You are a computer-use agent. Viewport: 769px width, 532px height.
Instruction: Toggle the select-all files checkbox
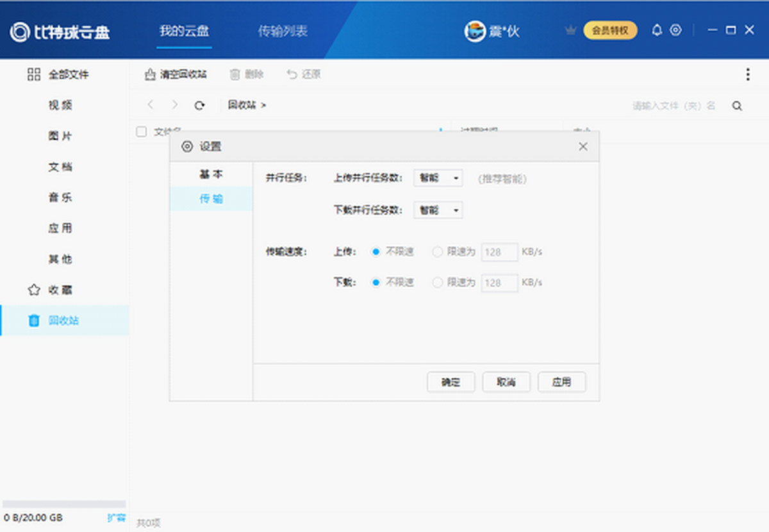tap(141, 131)
